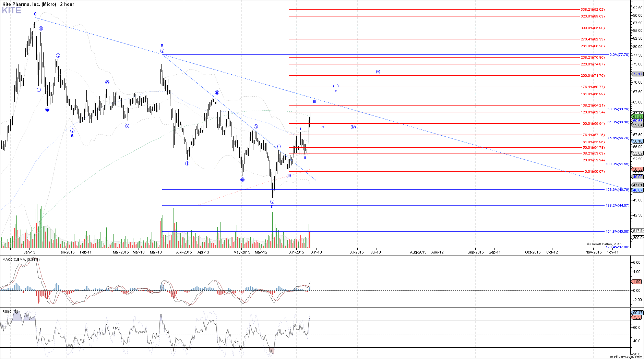
Task: Select the 38.2%(53.63) level label
Action: 594,153
